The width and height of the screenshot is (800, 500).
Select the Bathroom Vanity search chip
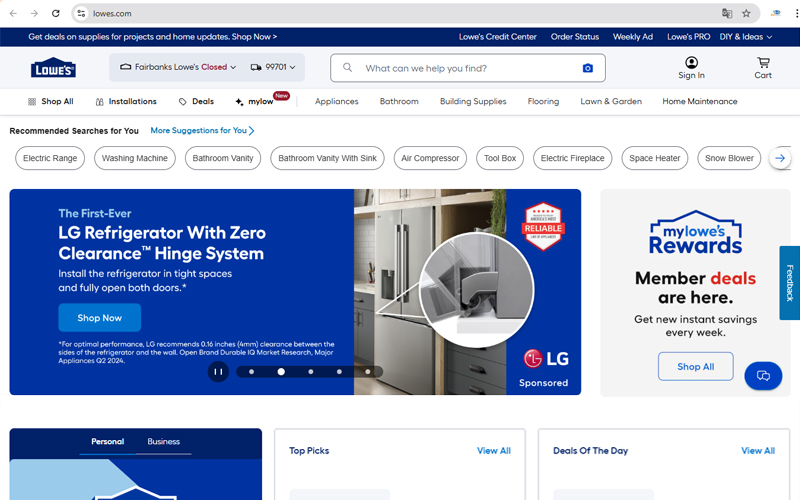(x=223, y=158)
